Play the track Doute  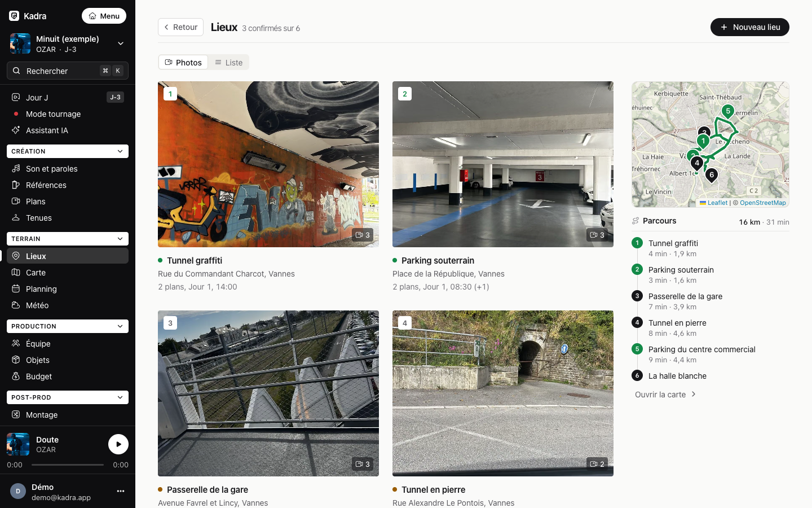pyautogui.click(x=118, y=444)
